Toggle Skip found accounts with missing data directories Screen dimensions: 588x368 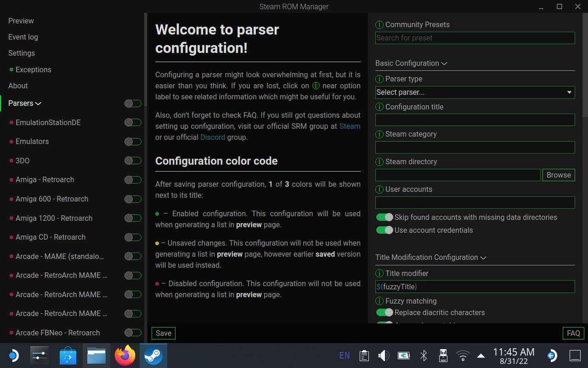(384, 217)
